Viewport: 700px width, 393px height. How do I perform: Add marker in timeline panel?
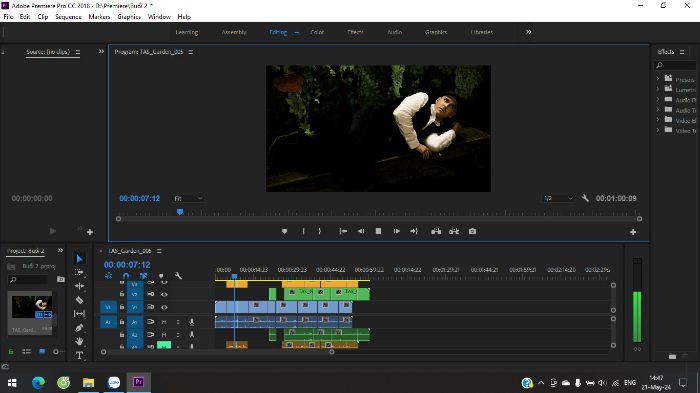point(161,276)
